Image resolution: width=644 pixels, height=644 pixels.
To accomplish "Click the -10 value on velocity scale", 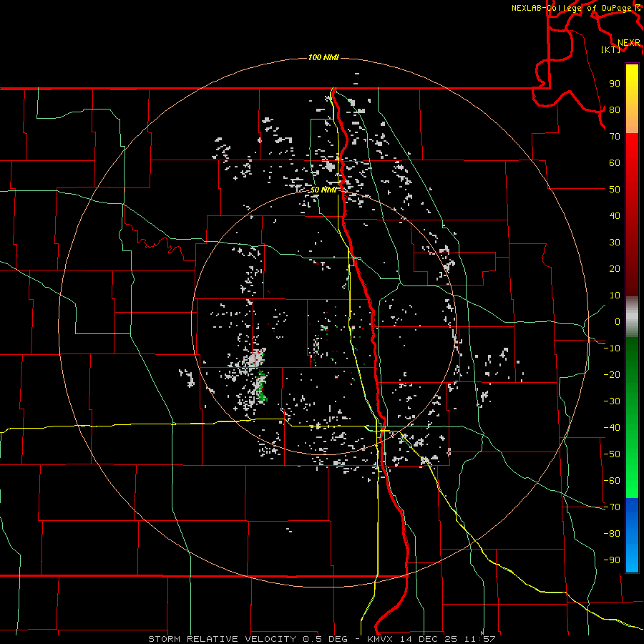I will tap(612, 348).
